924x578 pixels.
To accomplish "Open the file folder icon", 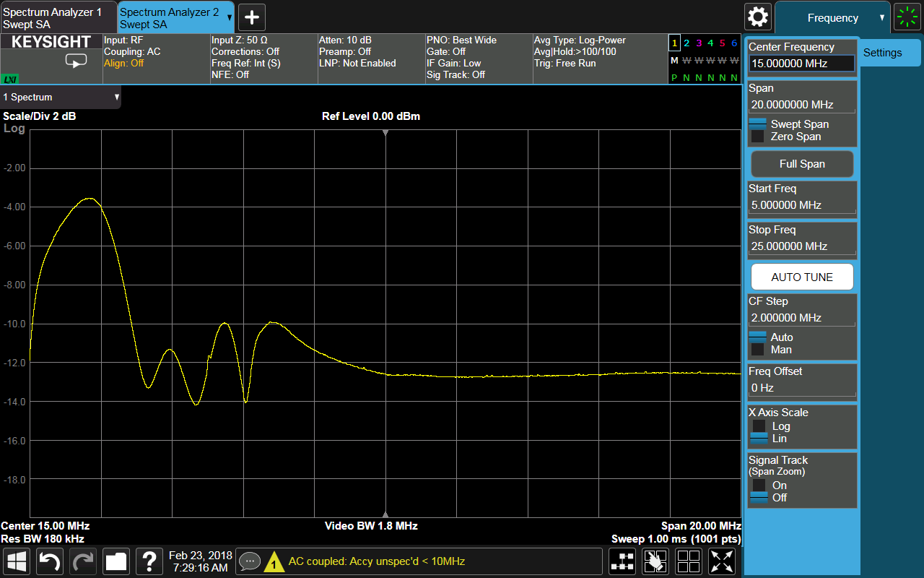I will [116, 561].
